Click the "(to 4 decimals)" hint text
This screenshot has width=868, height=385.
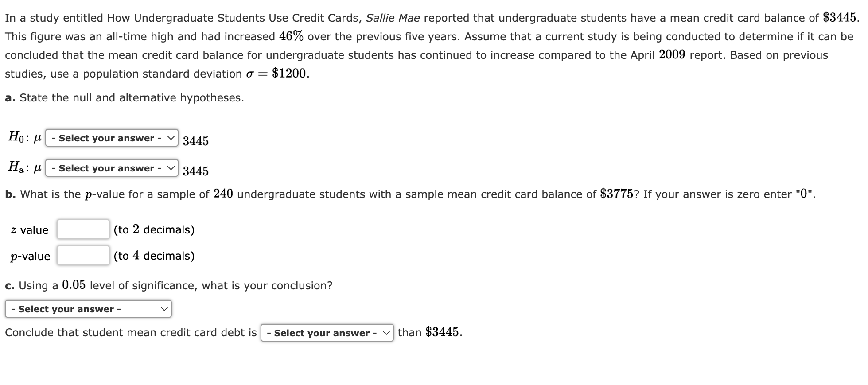pos(154,256)
